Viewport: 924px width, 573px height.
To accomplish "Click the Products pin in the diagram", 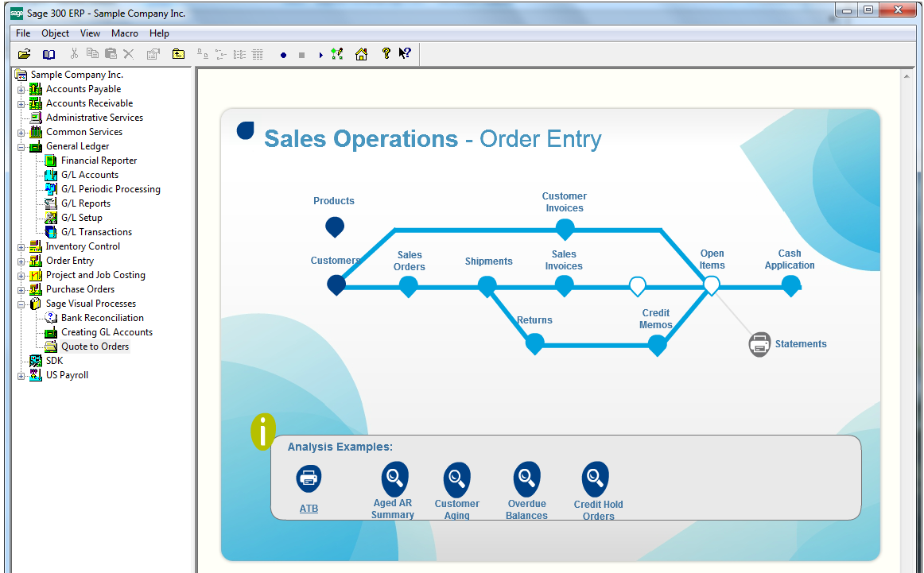I will tap(335, 226).
